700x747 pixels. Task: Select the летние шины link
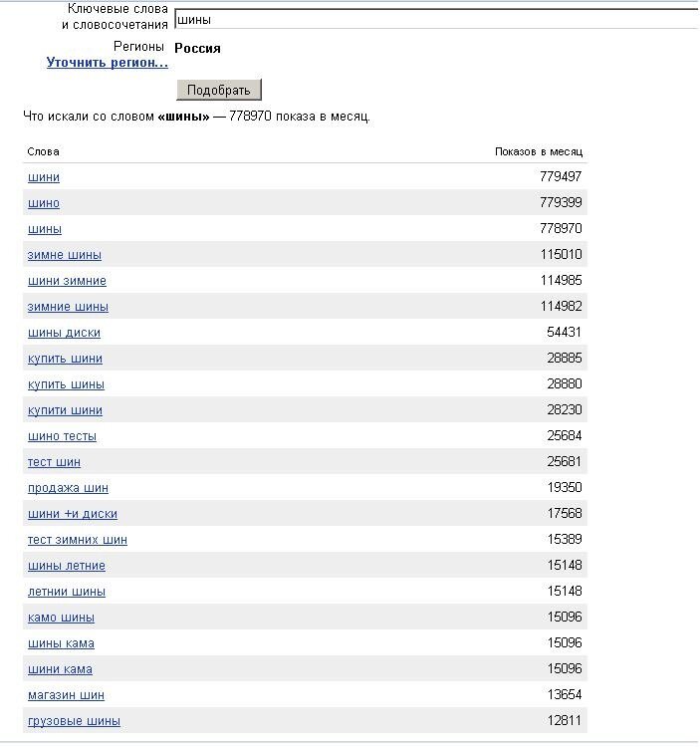click(67, 592)
